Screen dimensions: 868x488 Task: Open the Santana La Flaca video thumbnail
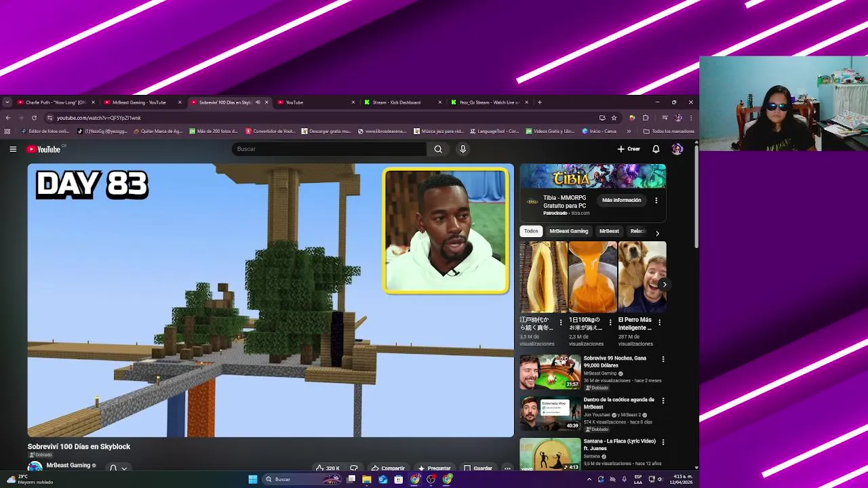click(x=551, y=454)
